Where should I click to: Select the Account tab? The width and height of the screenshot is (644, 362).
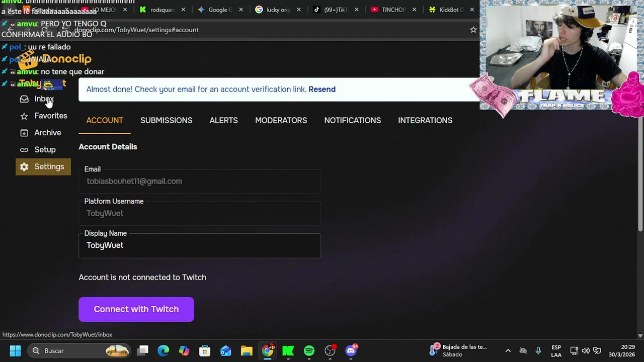click(x=105, y=121)
